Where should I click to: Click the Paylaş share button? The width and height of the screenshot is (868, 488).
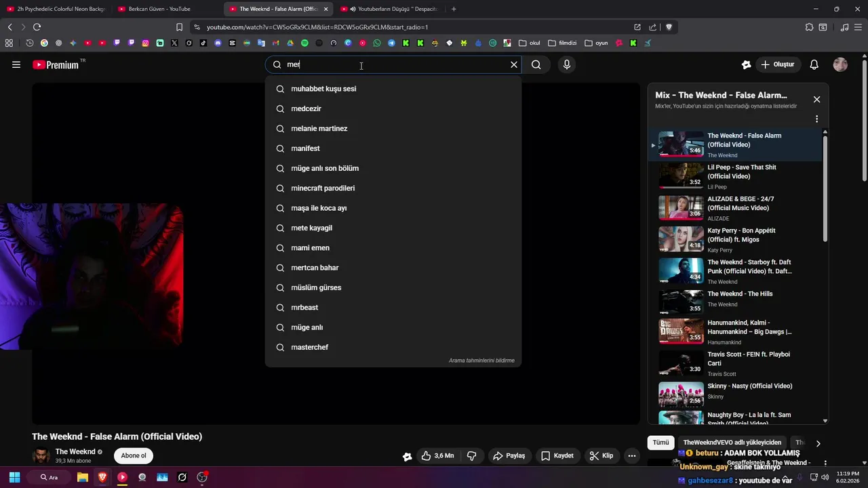509,455
